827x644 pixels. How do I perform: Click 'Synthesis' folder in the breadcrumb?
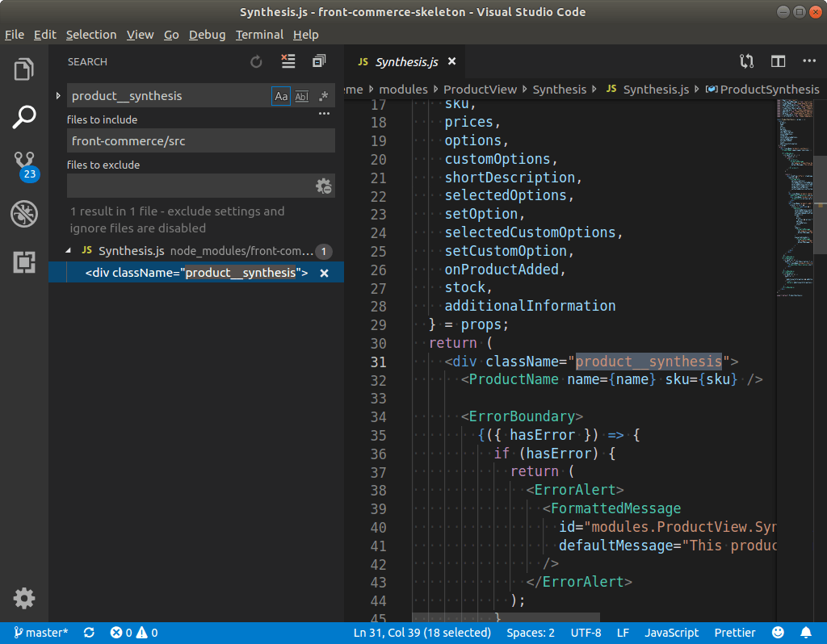click(559, 90)
